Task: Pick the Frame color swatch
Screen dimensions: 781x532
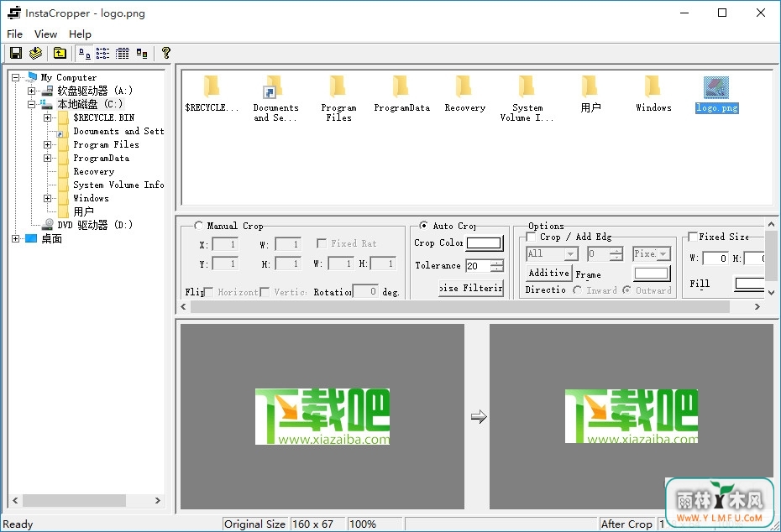Action: point(652,274)
